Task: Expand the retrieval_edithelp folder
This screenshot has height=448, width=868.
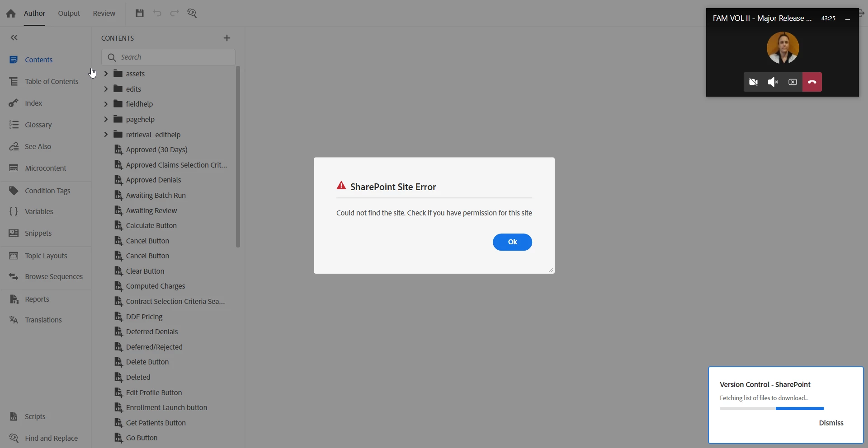Action: coord(106,135)
